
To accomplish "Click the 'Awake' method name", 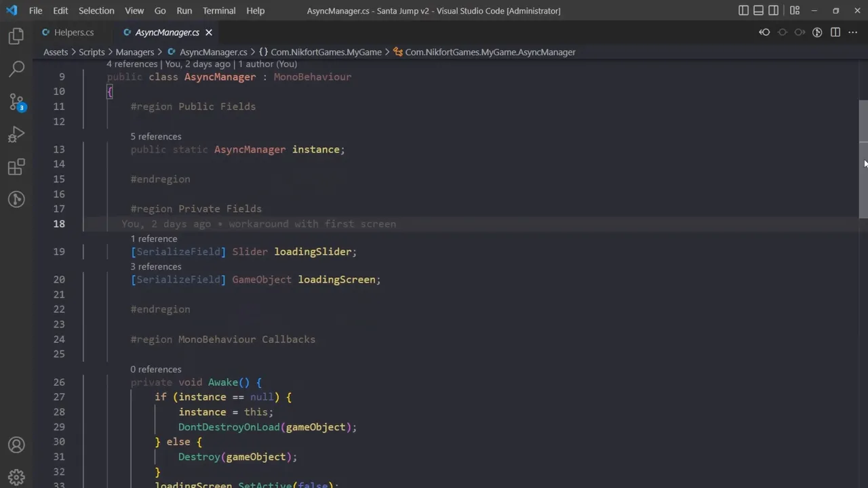I will (223, 382).
